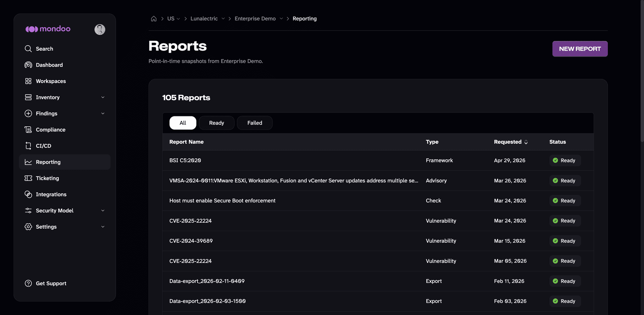The image size is (644, 315).
Task: Click the NEW REPORT button
Action: click(x=580, y=49)
